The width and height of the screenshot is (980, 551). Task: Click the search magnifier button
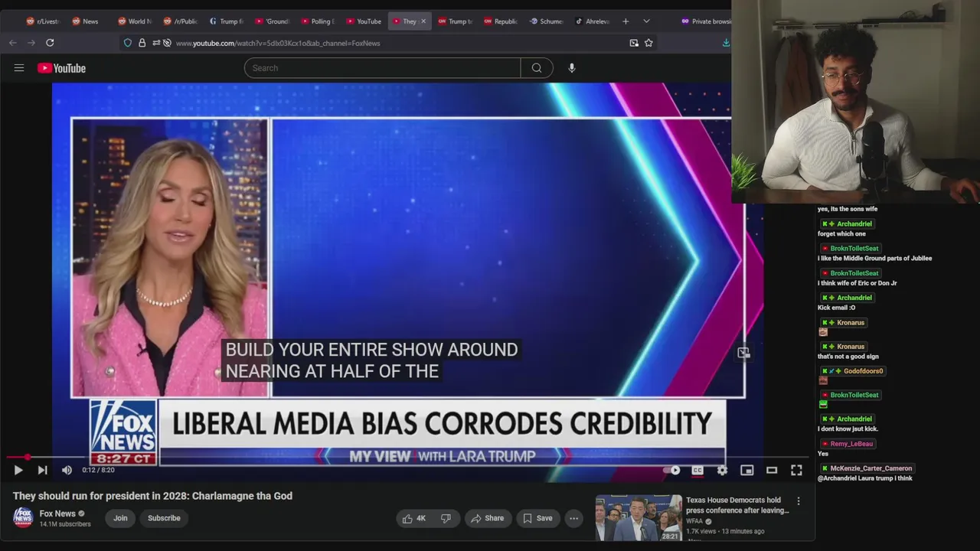tap(537, 68)
